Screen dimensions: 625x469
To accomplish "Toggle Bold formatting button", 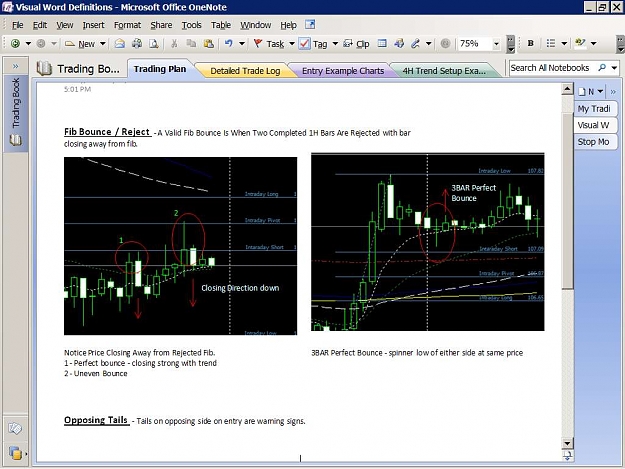I will 531,43.
